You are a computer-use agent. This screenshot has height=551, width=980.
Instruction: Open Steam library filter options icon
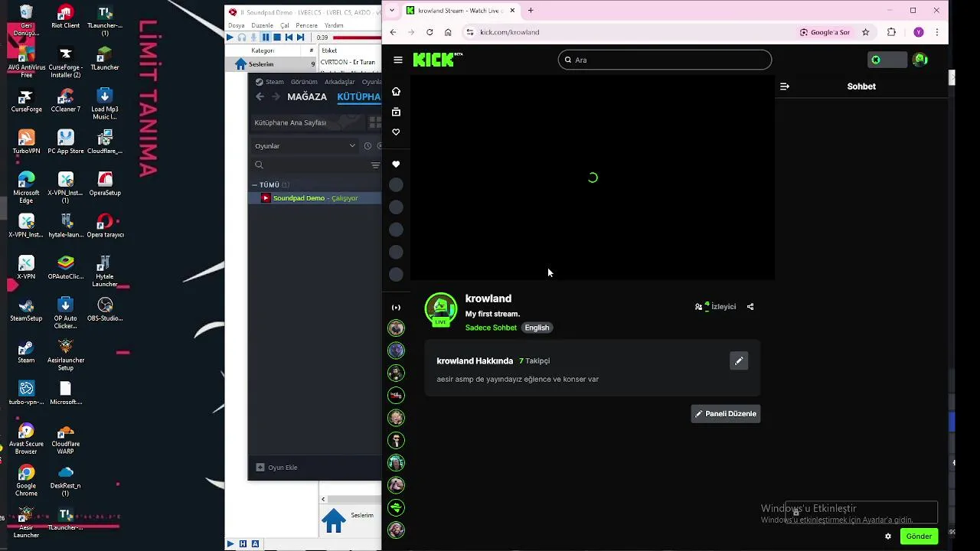[375, 165]
